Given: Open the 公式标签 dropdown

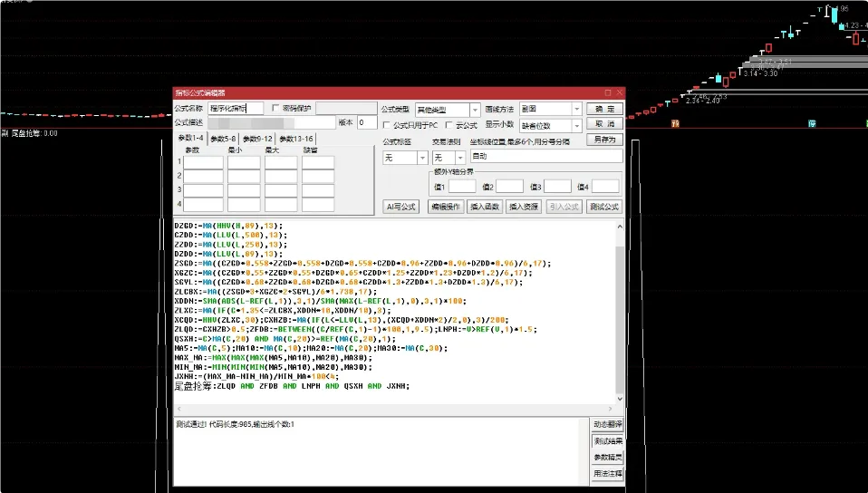Looking at the screenshot, I should (405, 158).
